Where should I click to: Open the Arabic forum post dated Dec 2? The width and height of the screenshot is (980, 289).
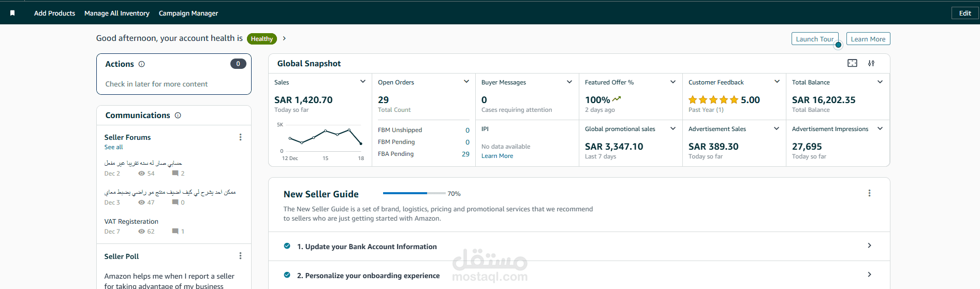[x=143, y=163]
